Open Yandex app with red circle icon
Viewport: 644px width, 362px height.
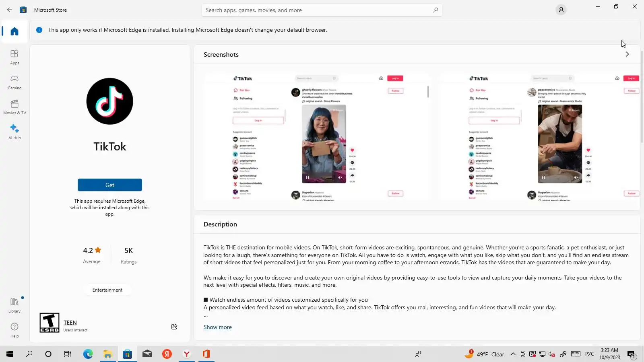tap(167, 354)
